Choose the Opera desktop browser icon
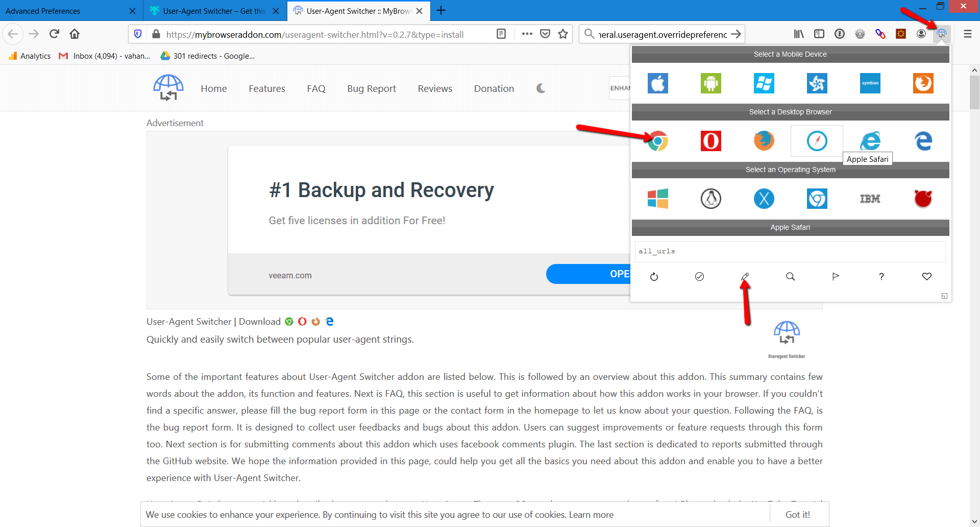 click(x=710, y=141)
